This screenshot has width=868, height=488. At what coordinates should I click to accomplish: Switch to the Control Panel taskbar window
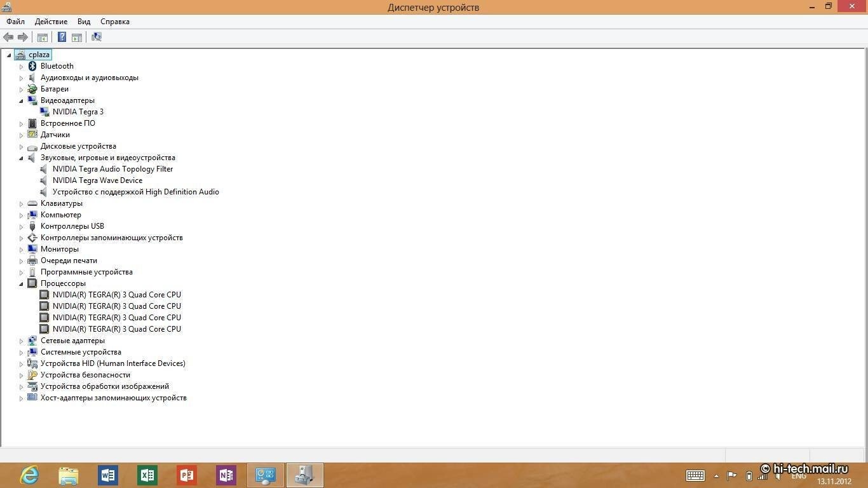(x=266, y=475)
